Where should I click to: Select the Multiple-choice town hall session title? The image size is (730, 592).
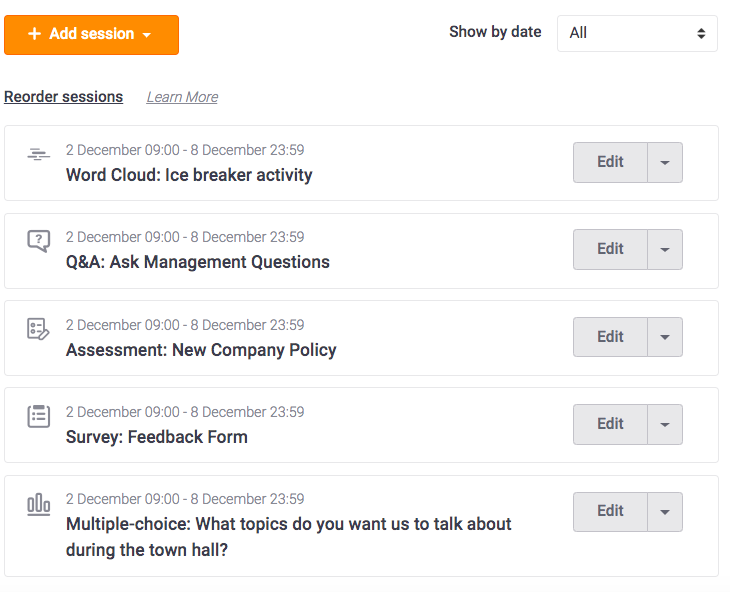pos(288,537)
